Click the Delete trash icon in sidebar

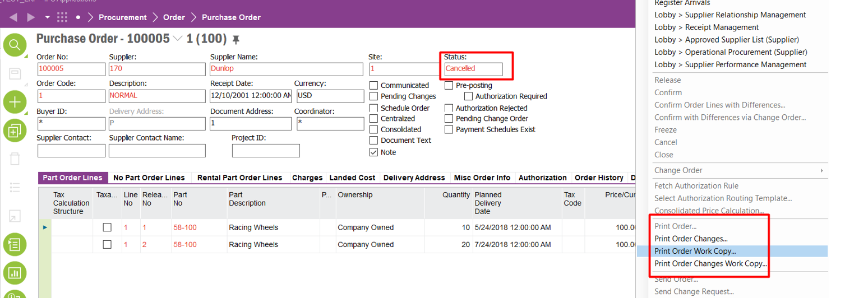15,159
